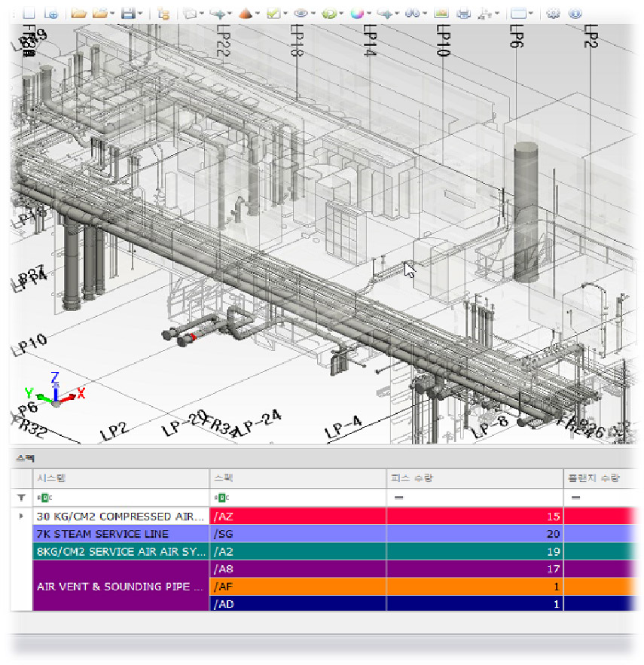This screenshot has height=665, width=644.
Task: Open settings with the gear icon
Action: point(553,14)
